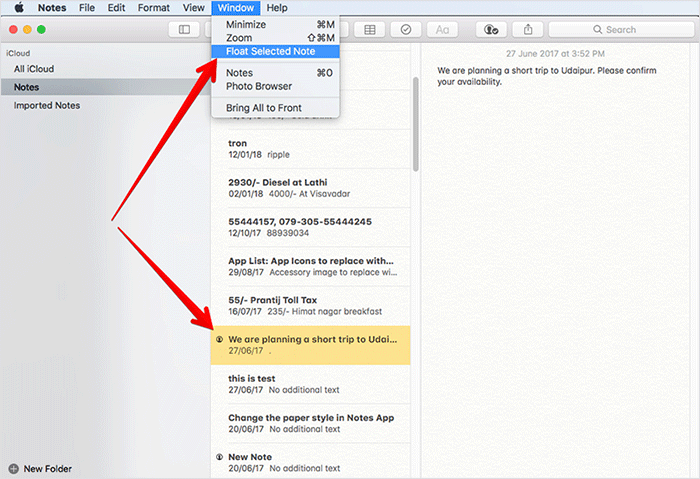The width and height of the screenshot is (700, 479).
Task: Open Photo Browser from Window menu
Action: [x=275, y=86]
